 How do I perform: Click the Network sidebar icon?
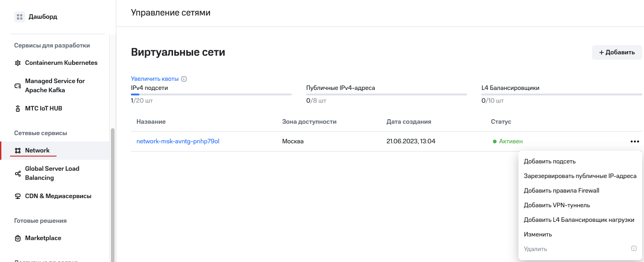coord(18,151)
